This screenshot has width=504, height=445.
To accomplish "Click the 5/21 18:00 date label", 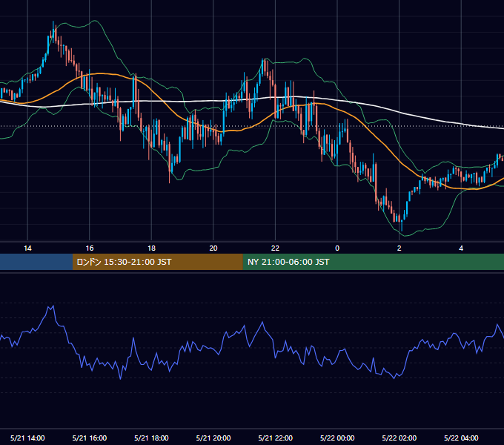I will (151, 438).
